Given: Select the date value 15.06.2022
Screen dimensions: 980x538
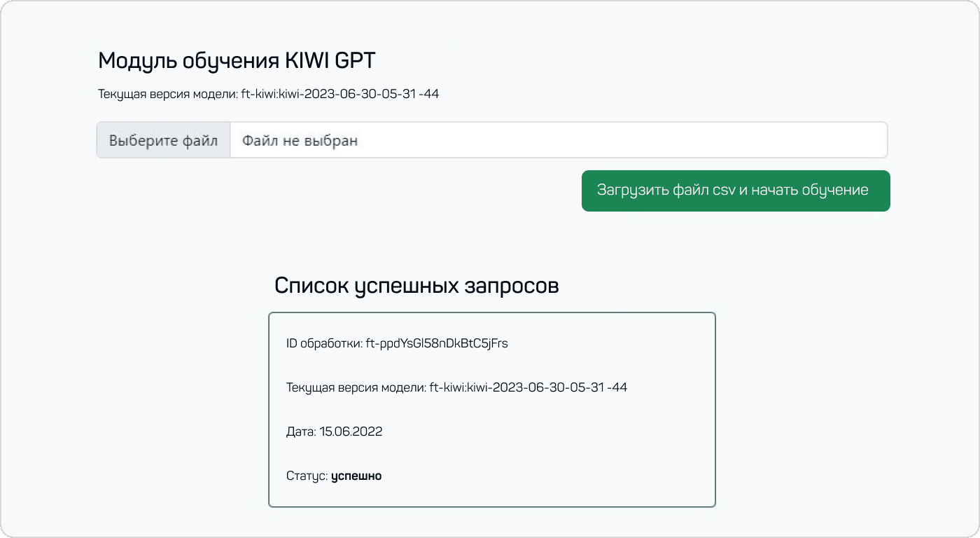Looking at the screenshot, I should 351,432.
